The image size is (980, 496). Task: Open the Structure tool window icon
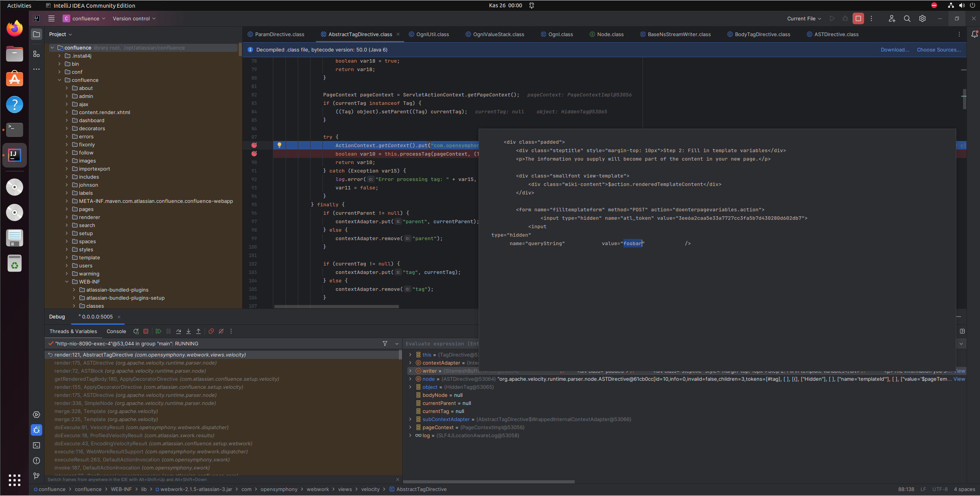click(x=36, y=54)
